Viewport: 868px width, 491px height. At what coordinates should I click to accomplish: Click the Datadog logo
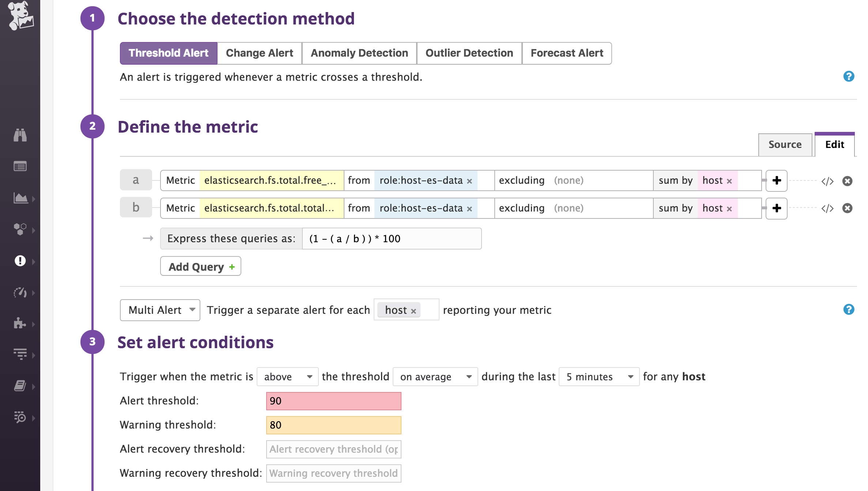(21, 16)
